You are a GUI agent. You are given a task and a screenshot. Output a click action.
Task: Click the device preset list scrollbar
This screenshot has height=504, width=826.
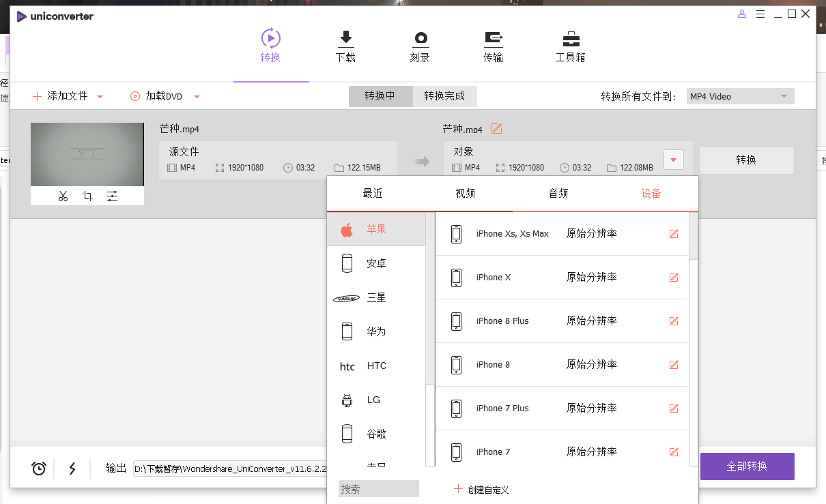pos(694,235)
